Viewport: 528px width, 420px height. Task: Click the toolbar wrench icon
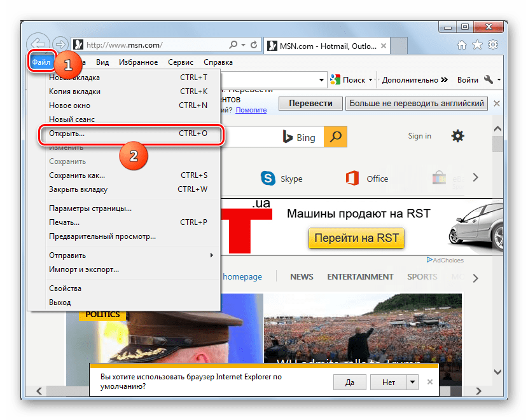pyautogui.click(x=488, y=80)
